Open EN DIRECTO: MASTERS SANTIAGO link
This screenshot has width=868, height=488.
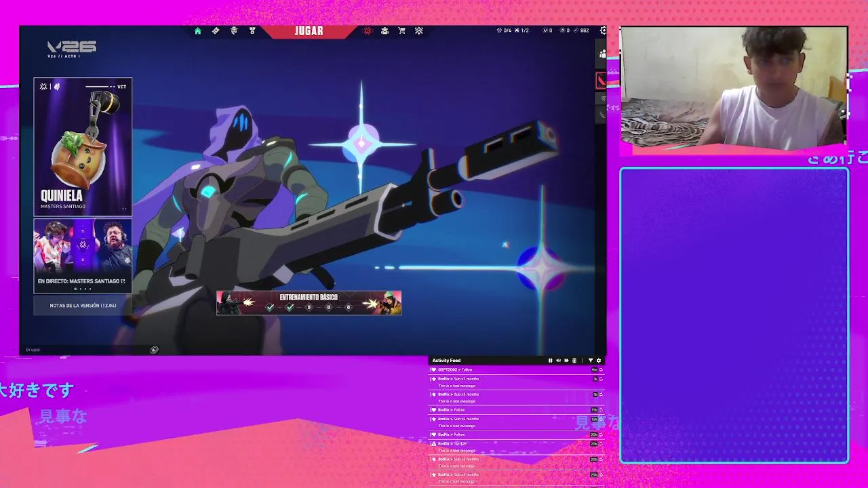(x=82, y=281)
